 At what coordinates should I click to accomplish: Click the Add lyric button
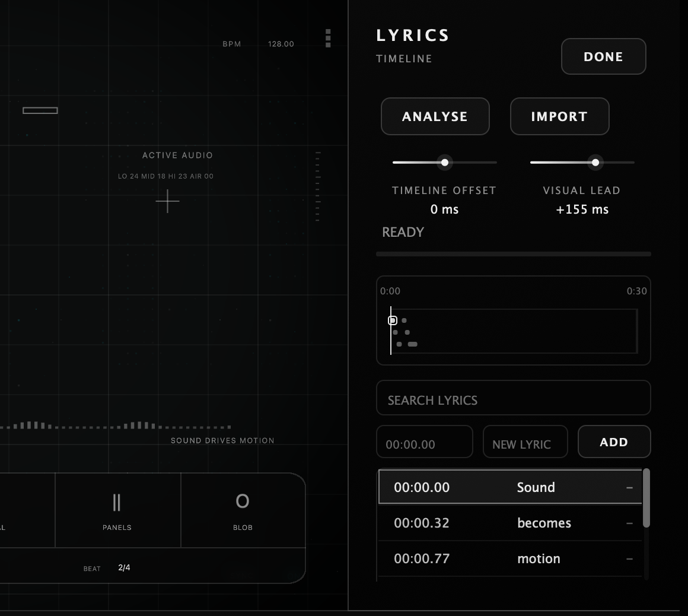(614, 442)
